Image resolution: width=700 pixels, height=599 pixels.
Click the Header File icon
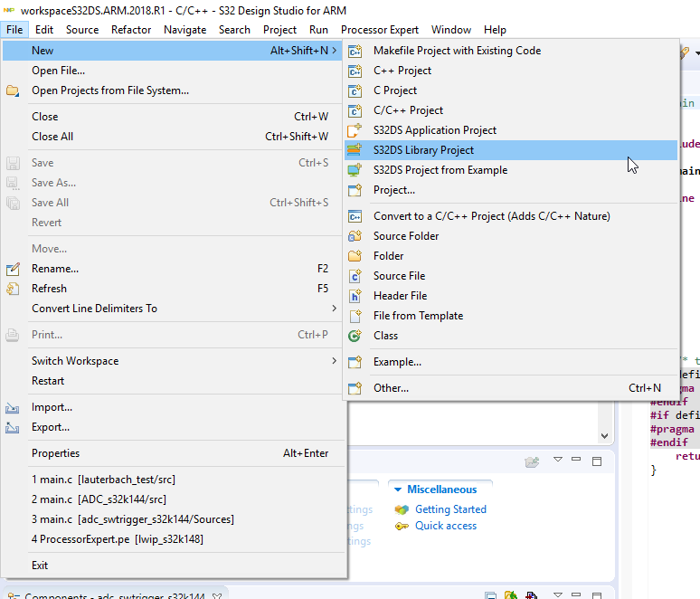pyautogui.click(x=355, y=296)
